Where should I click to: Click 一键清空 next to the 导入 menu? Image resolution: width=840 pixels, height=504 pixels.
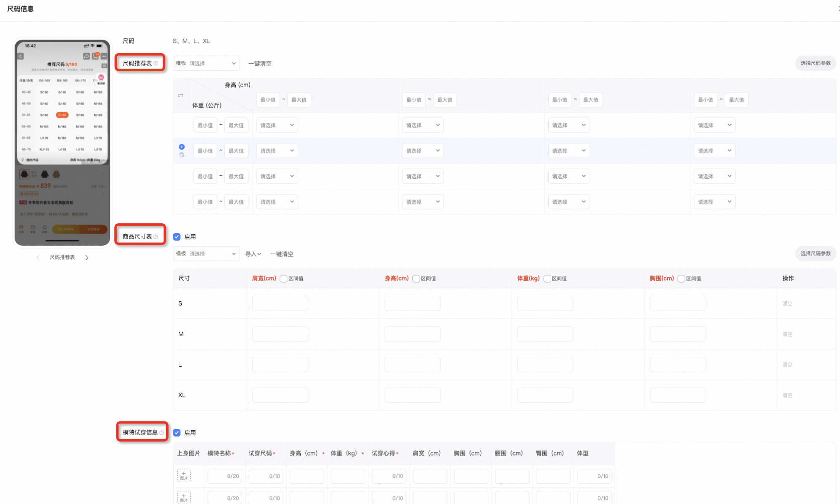tap(282, 254)
